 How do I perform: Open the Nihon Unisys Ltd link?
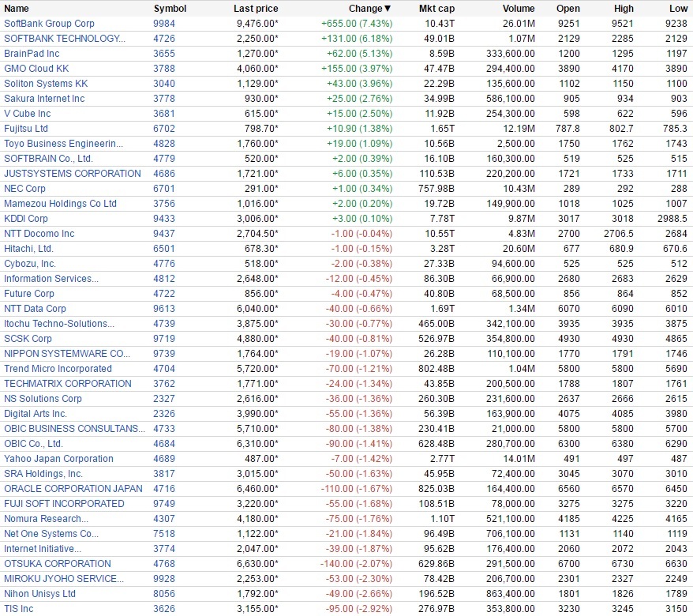(x=39, y=595)
